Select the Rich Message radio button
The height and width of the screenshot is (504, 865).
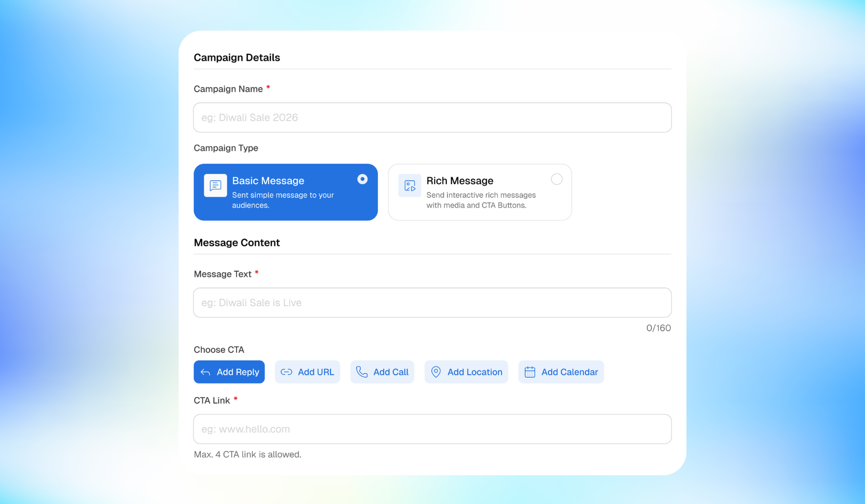pos(557,179)
